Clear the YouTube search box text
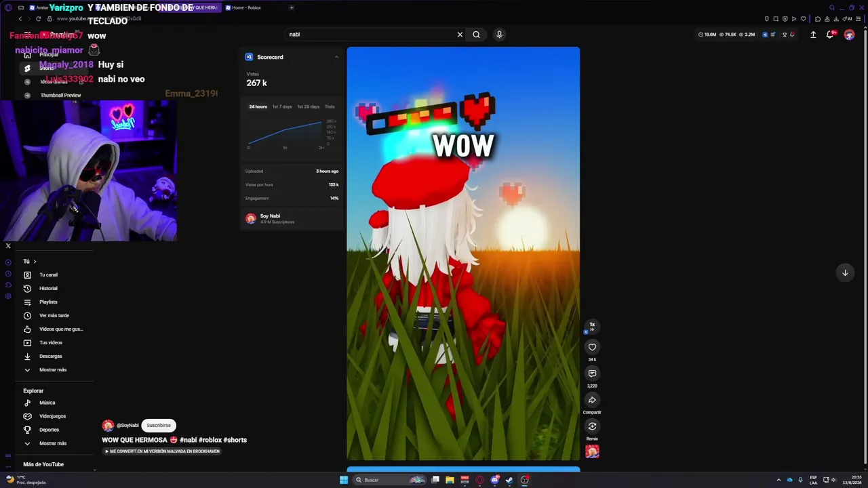 [x=460, y=35]
